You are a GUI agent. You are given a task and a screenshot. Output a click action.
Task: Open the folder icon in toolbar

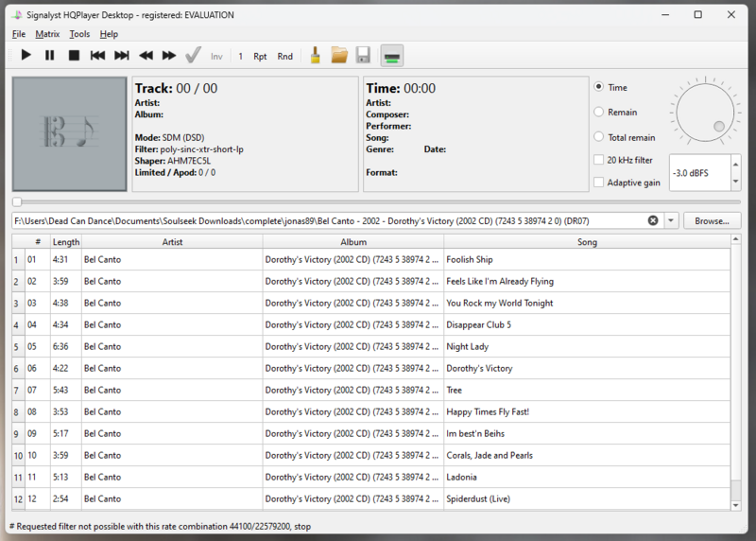338,56
